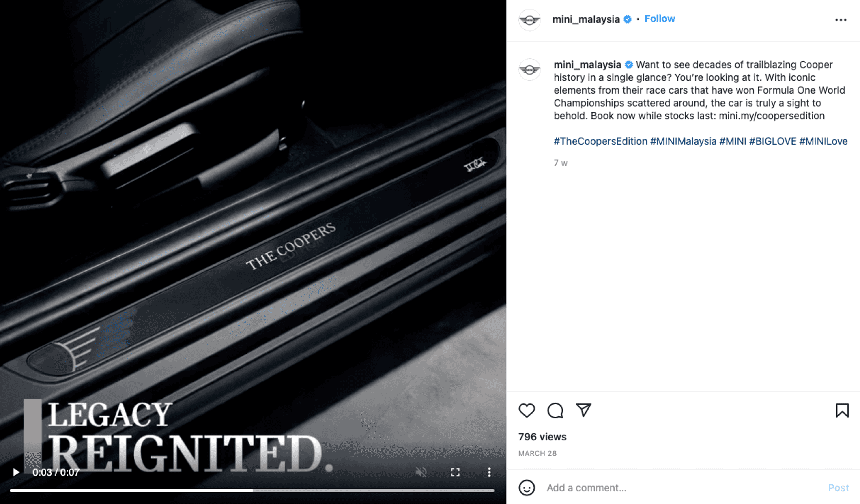This screenshot has width=860, height=504.
Task: Seek using the video progress bar
Action: 252,490
